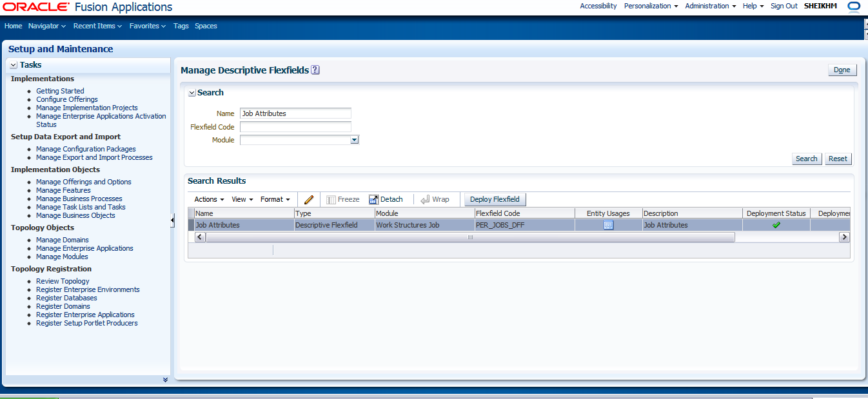Open Manage Business Processes task
868x399 pixels.
pos(79,199)
